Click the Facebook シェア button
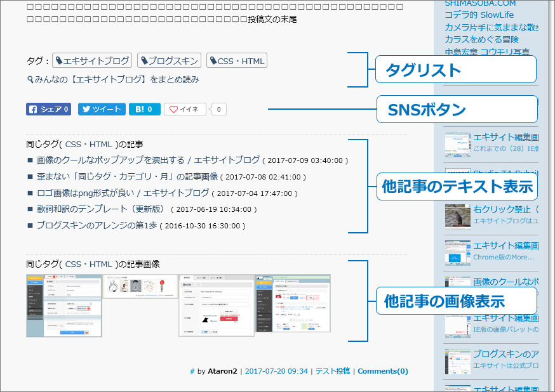The image size is (555, 392). (x=48, y=109)
